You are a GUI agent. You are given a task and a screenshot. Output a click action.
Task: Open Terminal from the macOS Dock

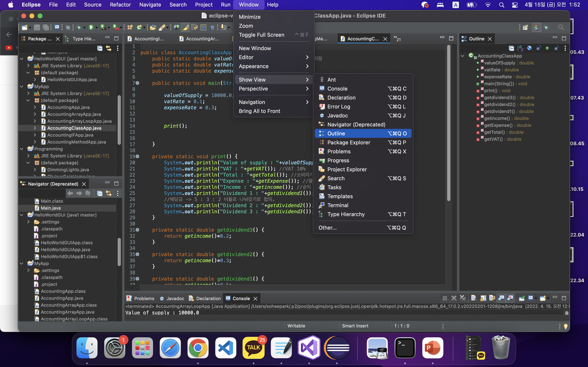405,348
